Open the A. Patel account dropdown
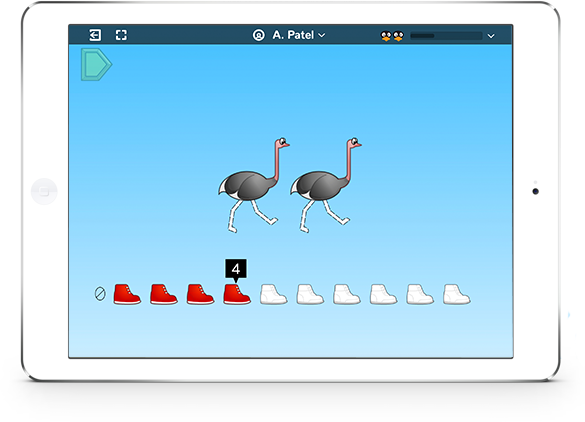This screenshot has height=422, width=585. (289, 35)
